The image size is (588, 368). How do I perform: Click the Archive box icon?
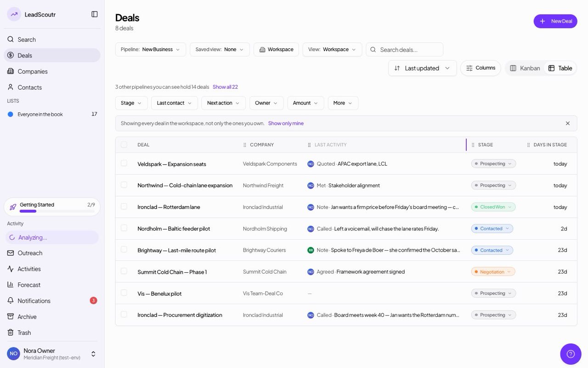click(11, 316)
